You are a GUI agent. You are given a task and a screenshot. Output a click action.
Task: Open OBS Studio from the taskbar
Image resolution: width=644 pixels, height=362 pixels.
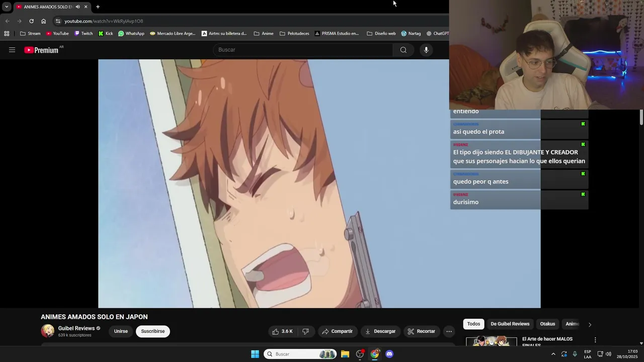pyautogui.click(x=360, y=354)
